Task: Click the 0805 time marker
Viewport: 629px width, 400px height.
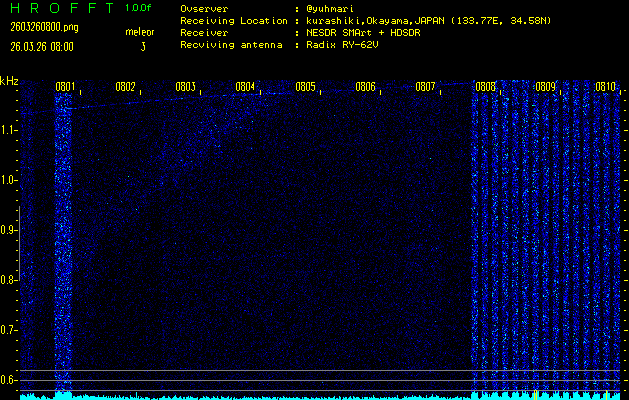Action: click(305, 87)
